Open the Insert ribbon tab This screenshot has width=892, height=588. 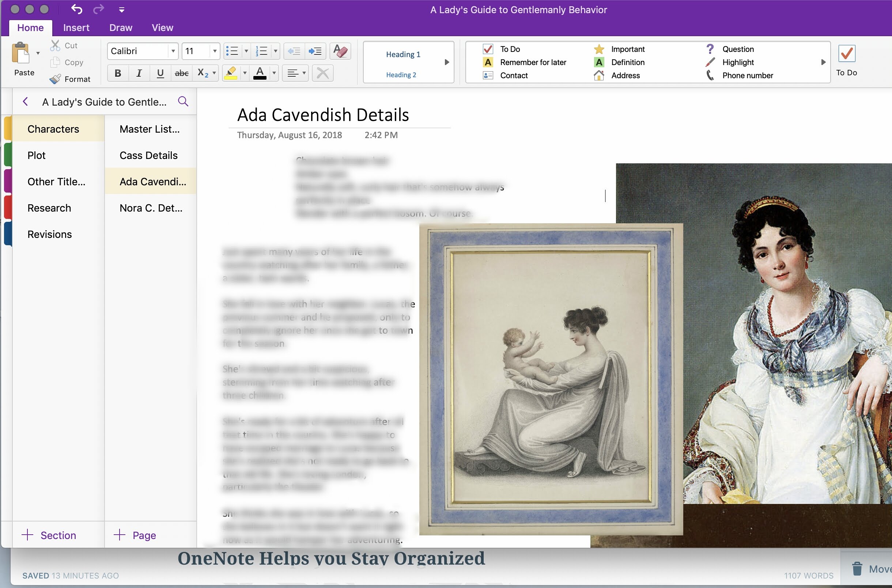pyautogui.click(x=76, y=27)
